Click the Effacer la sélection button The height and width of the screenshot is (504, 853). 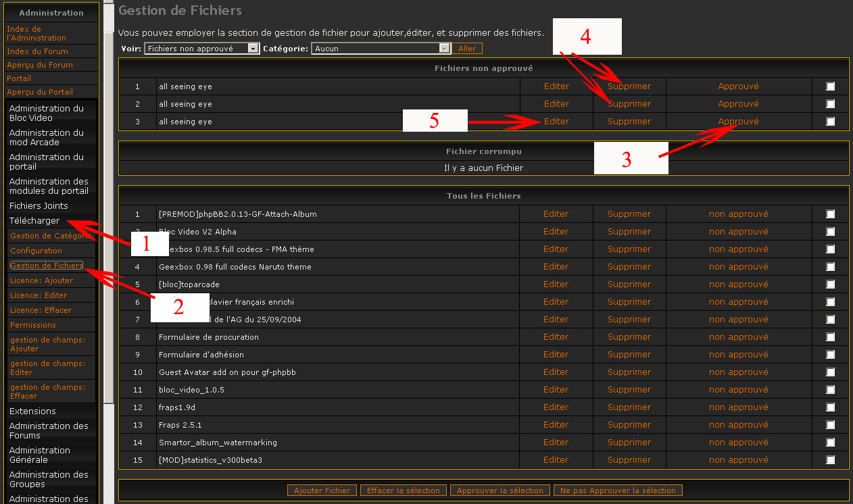[x=403, y=490]
